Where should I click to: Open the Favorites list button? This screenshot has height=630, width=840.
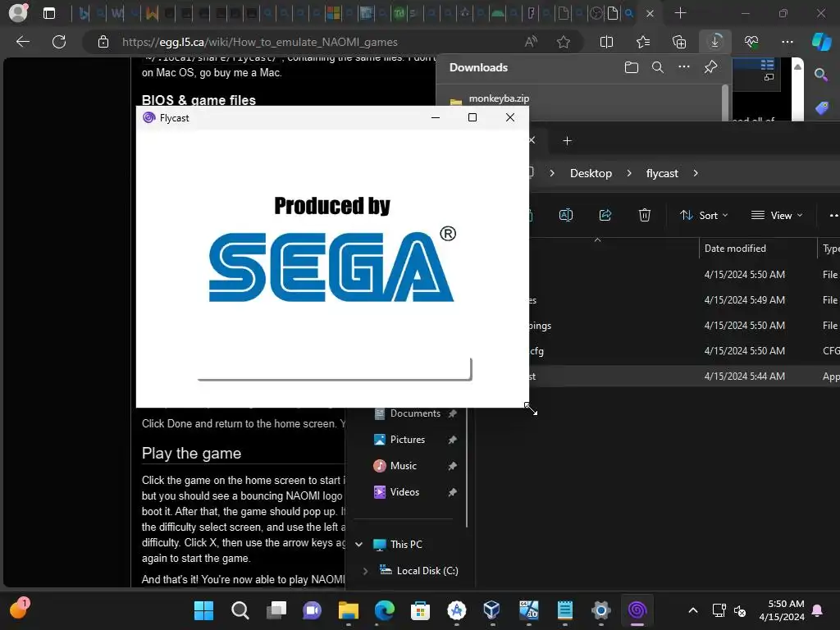point(643,42)
